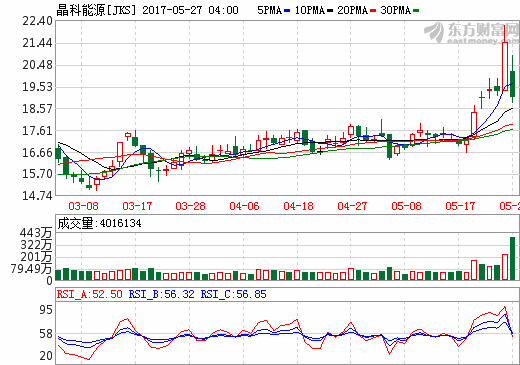Click the 04-06 date axis label
The width and height of the screenshot is (520, 365).
[244, 206]
